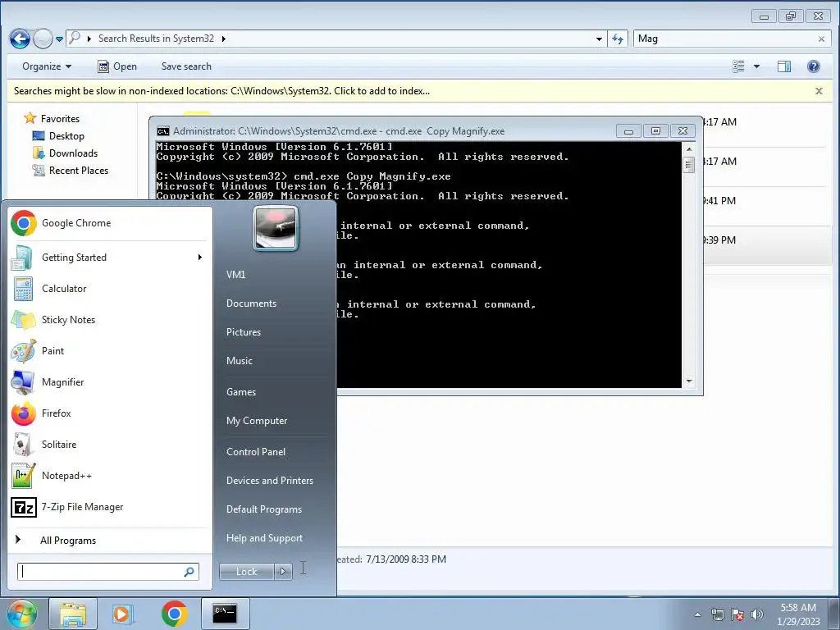Open Control Panel

pos(256,452)
